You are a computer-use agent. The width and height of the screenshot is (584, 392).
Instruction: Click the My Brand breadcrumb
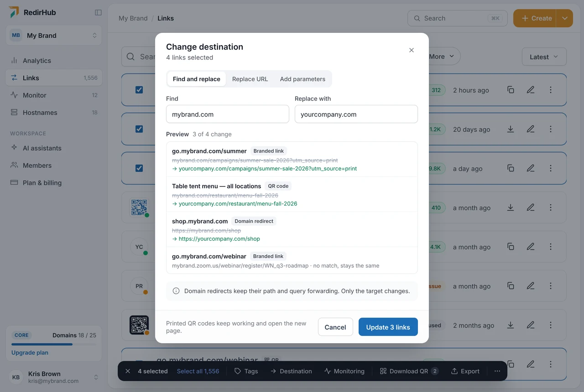coord(133,18)
